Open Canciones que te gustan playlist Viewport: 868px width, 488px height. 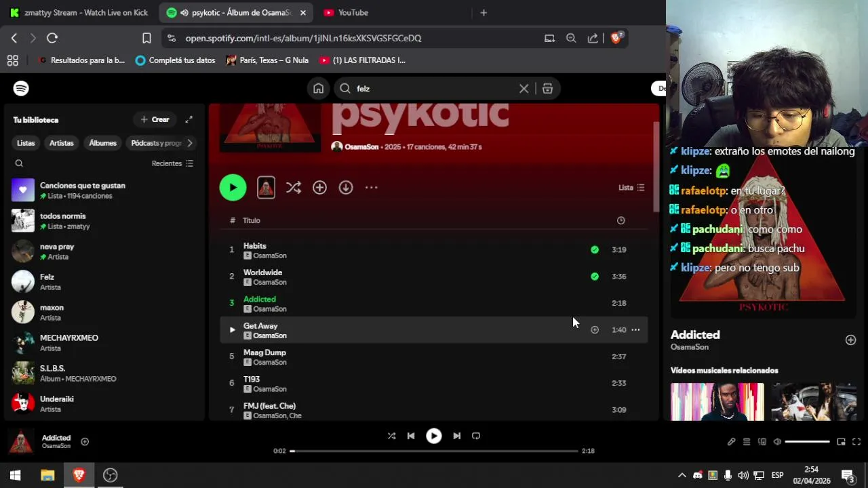coord(103,190)
